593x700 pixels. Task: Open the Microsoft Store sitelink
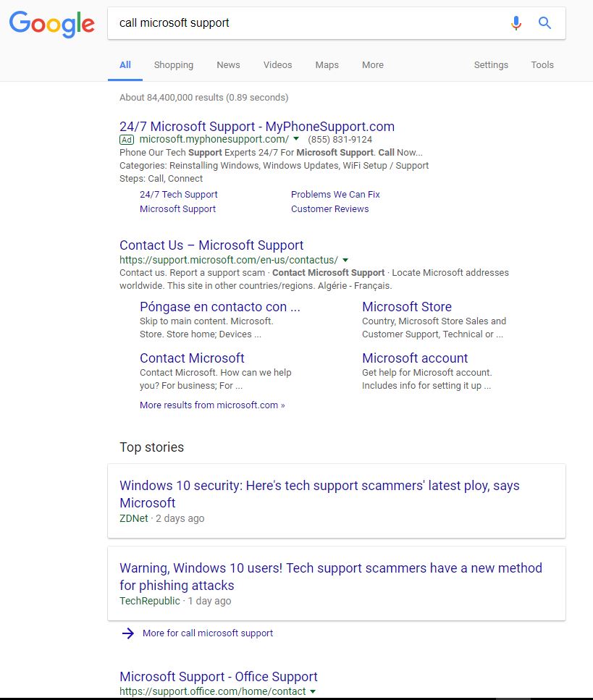(407, 307)
